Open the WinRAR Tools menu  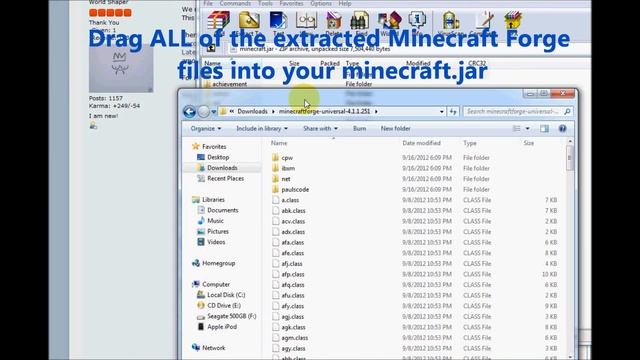pos(265,3)
